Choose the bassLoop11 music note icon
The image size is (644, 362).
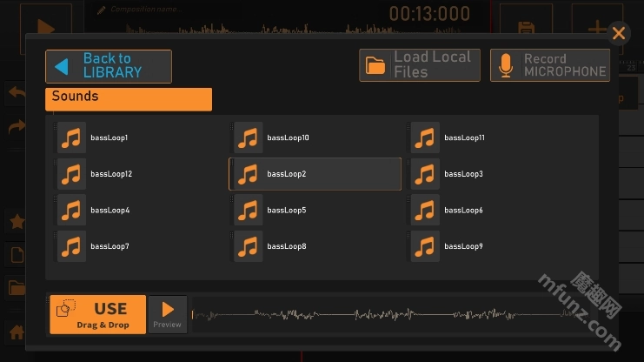(x=425, y=138)
